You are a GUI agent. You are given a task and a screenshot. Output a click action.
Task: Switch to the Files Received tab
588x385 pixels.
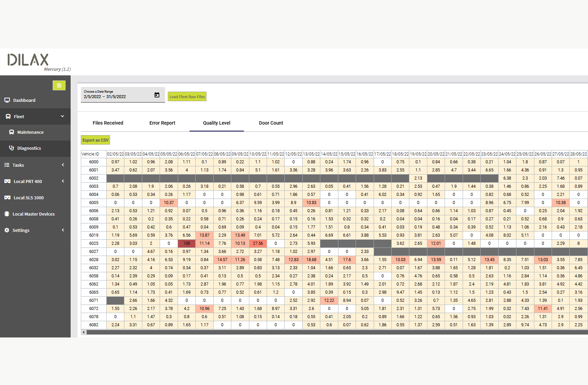pyautogui.click(x=108, y=123)
